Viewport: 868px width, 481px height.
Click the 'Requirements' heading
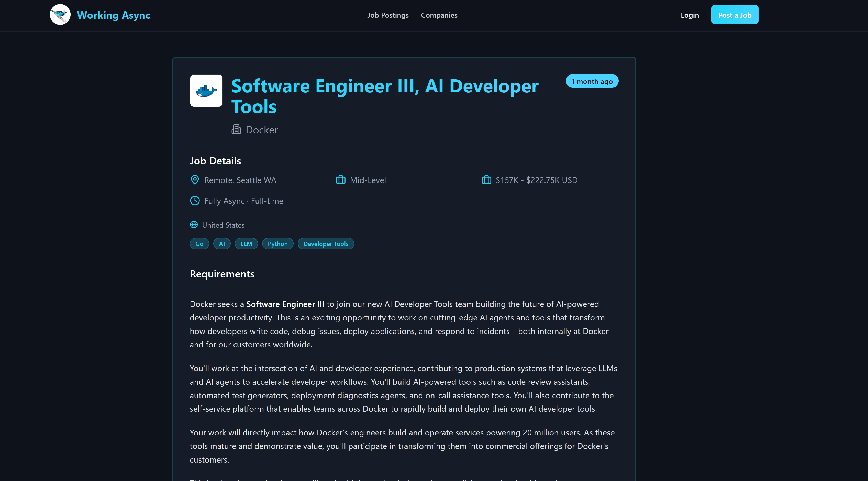[222, 274]
